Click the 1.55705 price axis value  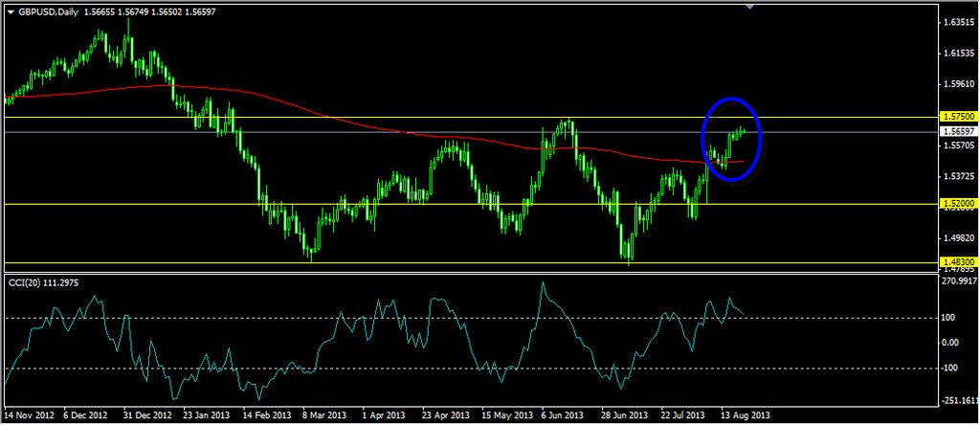click(x=957, y=145)
